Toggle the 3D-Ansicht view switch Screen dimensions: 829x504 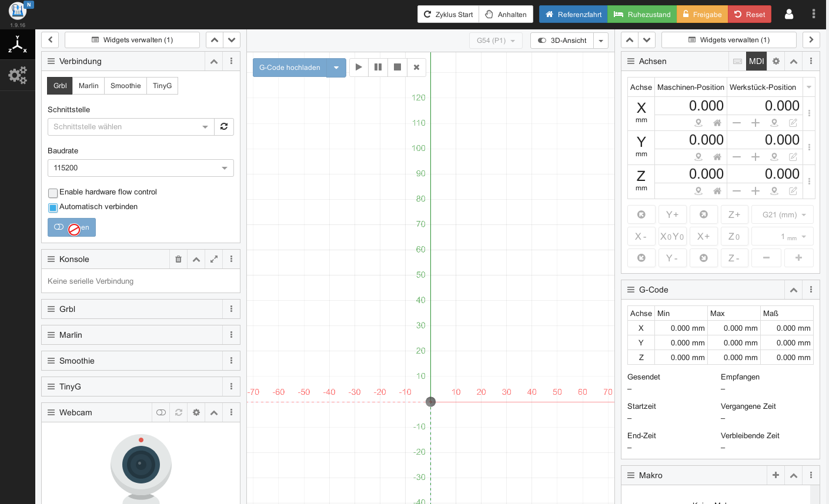pyautogui.click(x=561, y=41)
